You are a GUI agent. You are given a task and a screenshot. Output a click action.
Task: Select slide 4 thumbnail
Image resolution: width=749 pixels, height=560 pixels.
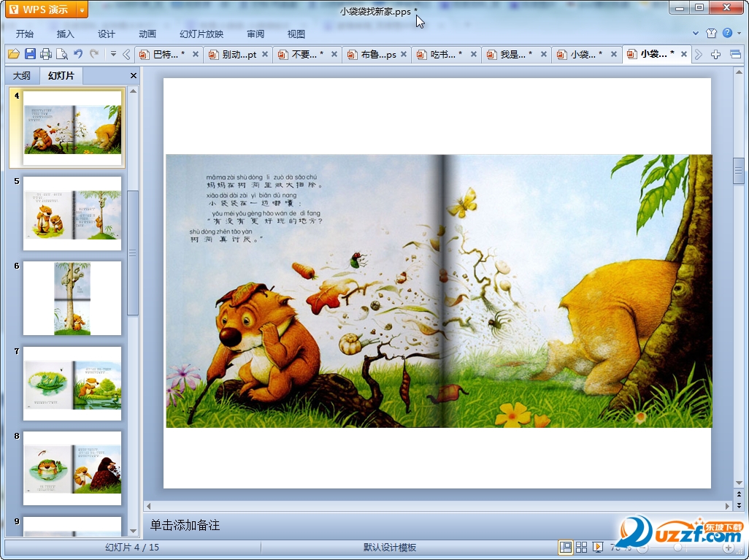pos(72,128)
